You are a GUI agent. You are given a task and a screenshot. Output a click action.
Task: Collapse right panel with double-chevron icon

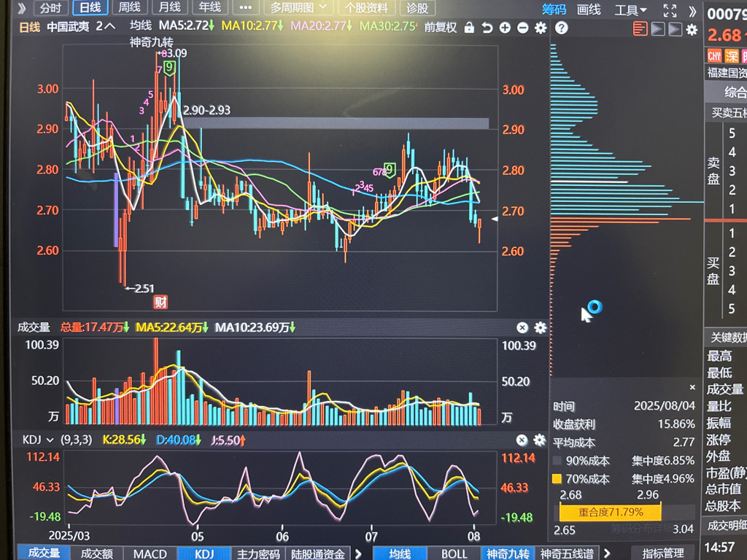[x=692, y=10]
